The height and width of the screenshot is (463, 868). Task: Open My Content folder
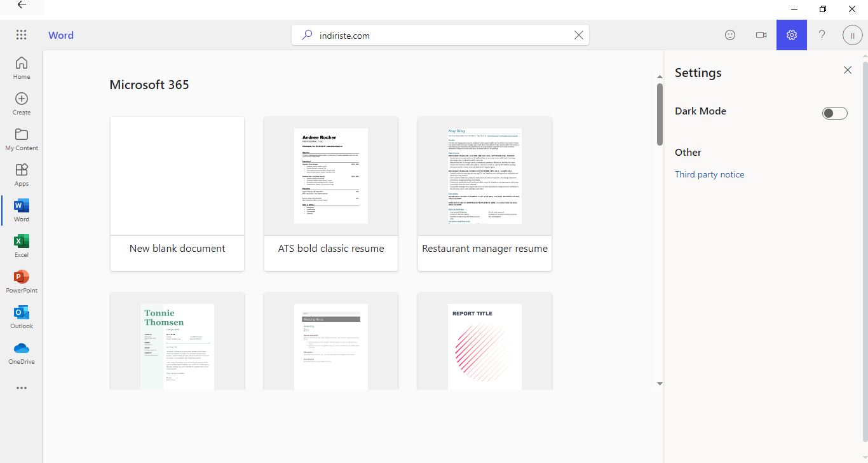click(x=22, y=139)
